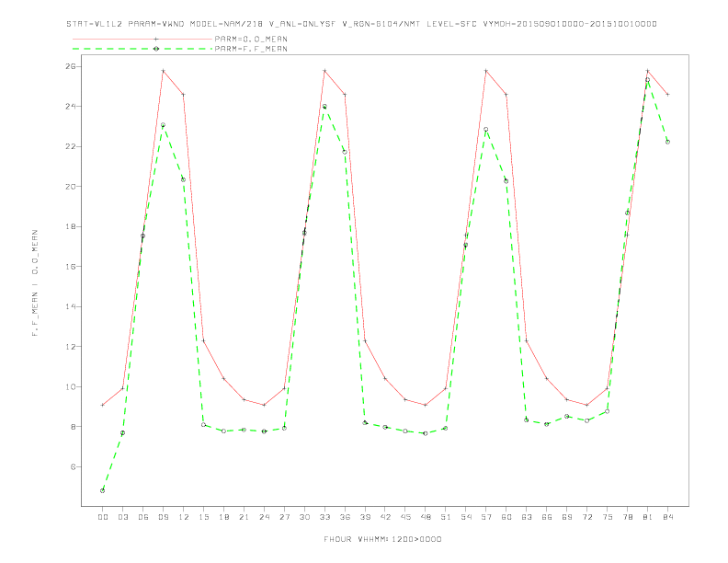Click x-axis tick label 54

point(466,517)
